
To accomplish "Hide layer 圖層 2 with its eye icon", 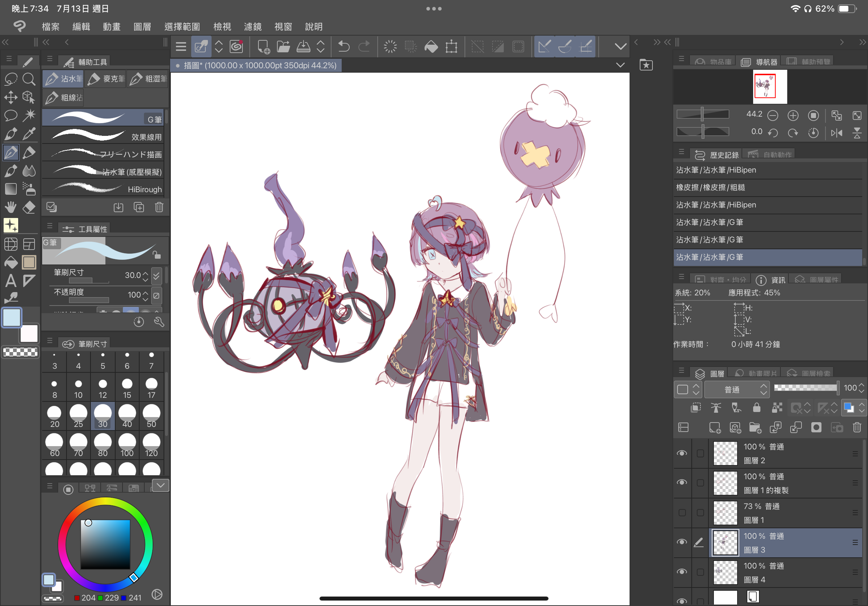I will point(682,453).
